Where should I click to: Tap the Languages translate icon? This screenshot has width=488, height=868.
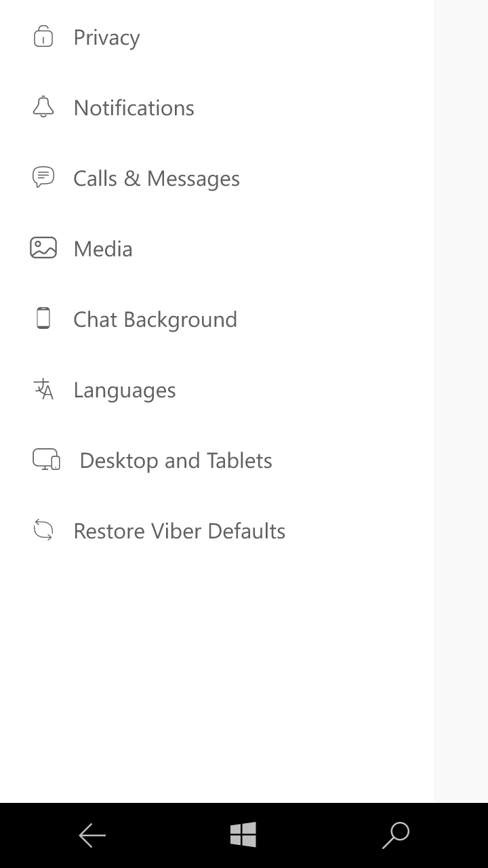(43, 389)
